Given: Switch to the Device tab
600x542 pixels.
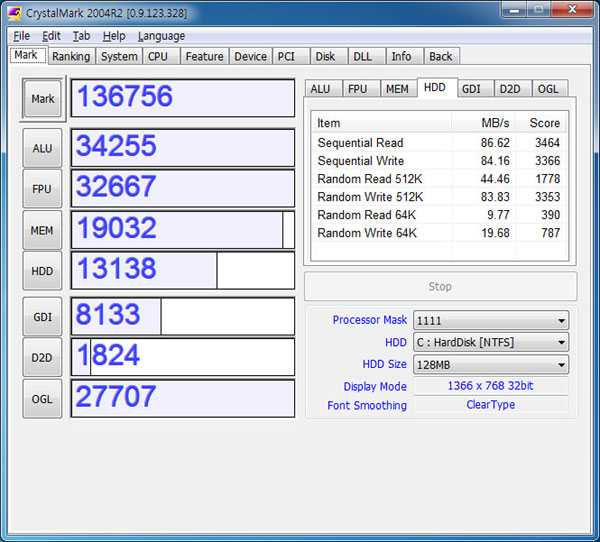Looking at the screenshot, I should (250, 56).
